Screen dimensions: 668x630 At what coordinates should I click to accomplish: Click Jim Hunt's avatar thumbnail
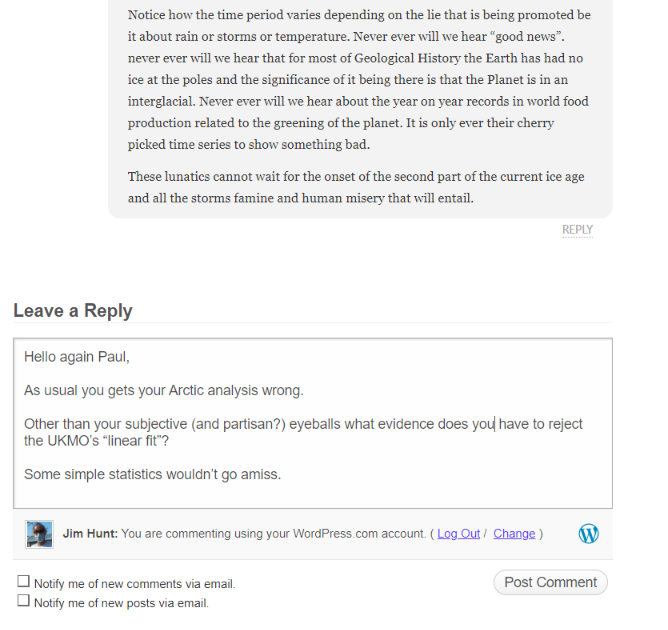[40, 534]
